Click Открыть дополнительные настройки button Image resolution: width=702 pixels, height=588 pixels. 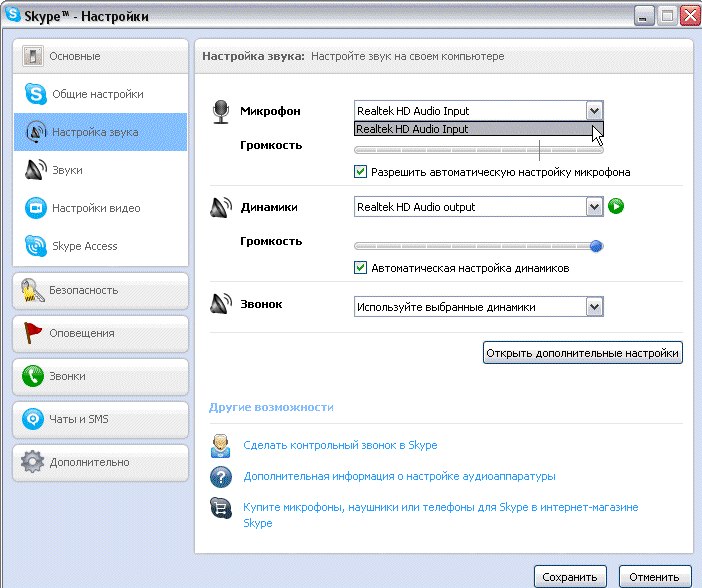click(582, 353)
